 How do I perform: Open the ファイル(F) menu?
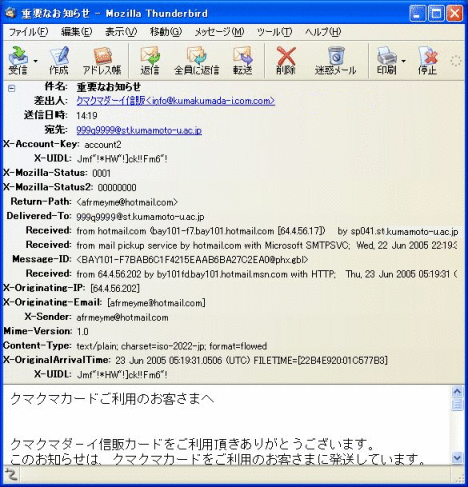point(28,32)
